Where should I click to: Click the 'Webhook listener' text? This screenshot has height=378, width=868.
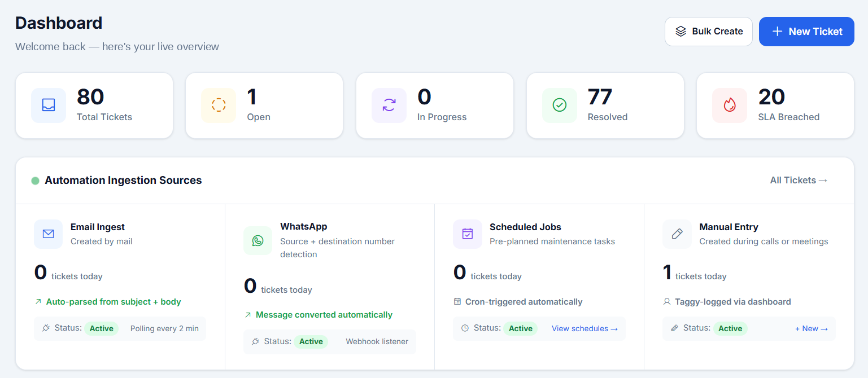point(377,341)
